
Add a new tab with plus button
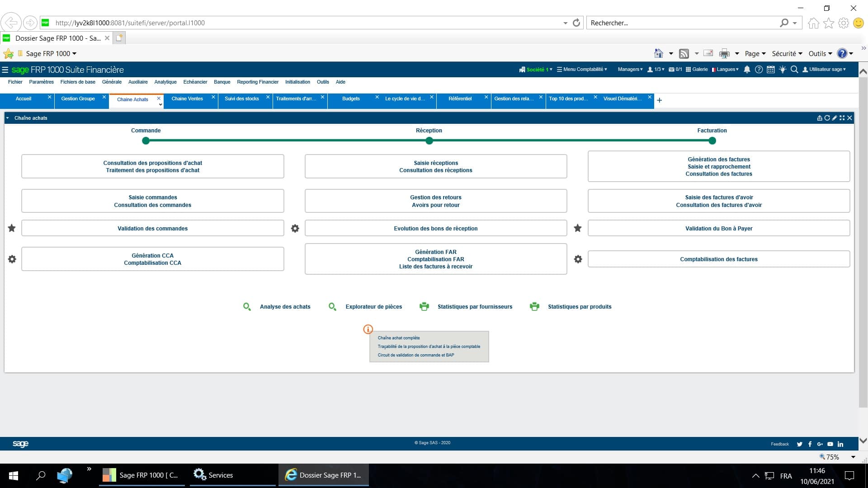(x=659, y=100)
